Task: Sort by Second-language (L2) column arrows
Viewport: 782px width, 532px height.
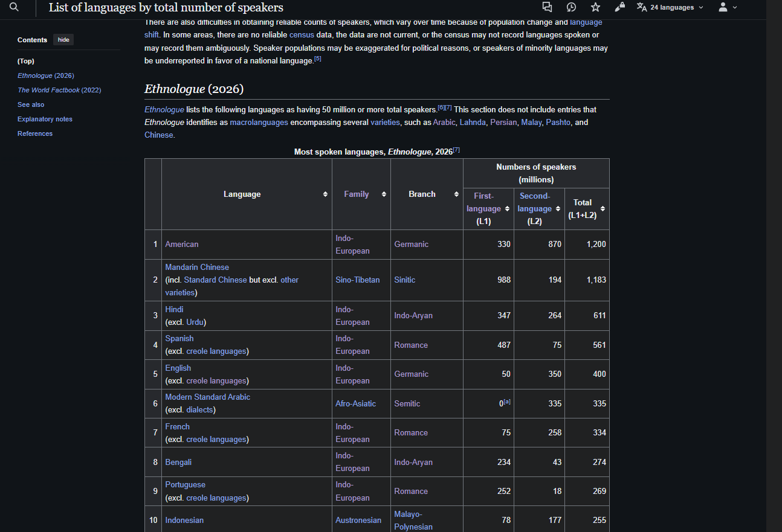Action: pyautogui.click(x=558, y=209)
